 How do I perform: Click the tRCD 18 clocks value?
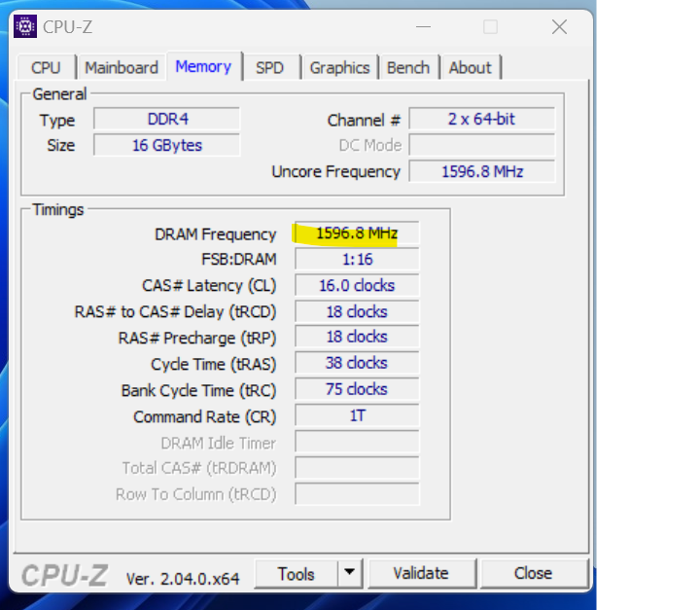coord(357,312)
